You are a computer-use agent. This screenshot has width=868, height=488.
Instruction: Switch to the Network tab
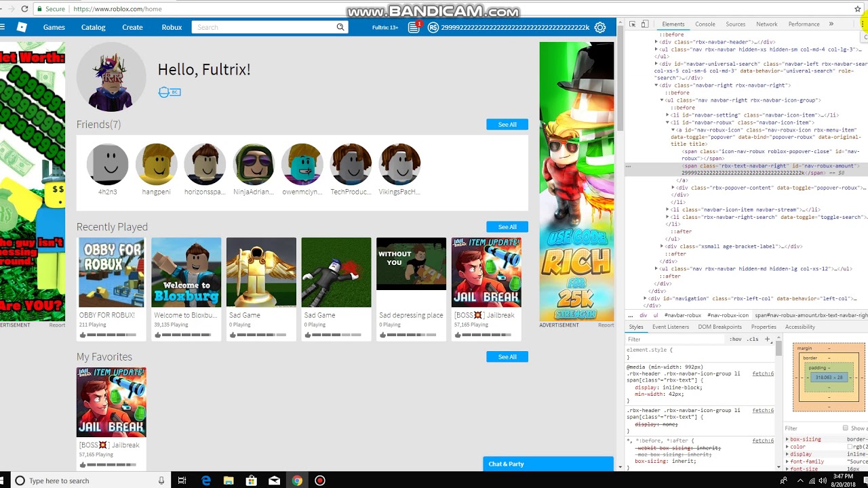[766, 24]
